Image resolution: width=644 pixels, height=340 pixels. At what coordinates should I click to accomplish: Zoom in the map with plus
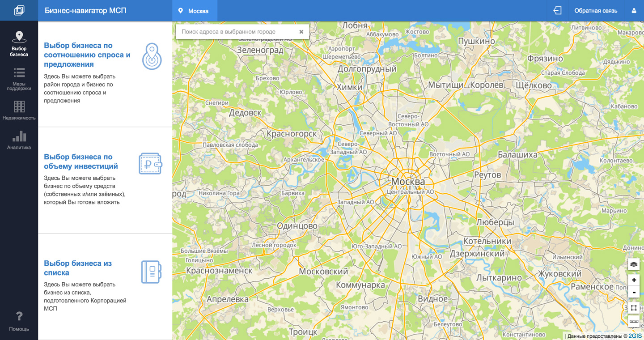tap(634, 280)
